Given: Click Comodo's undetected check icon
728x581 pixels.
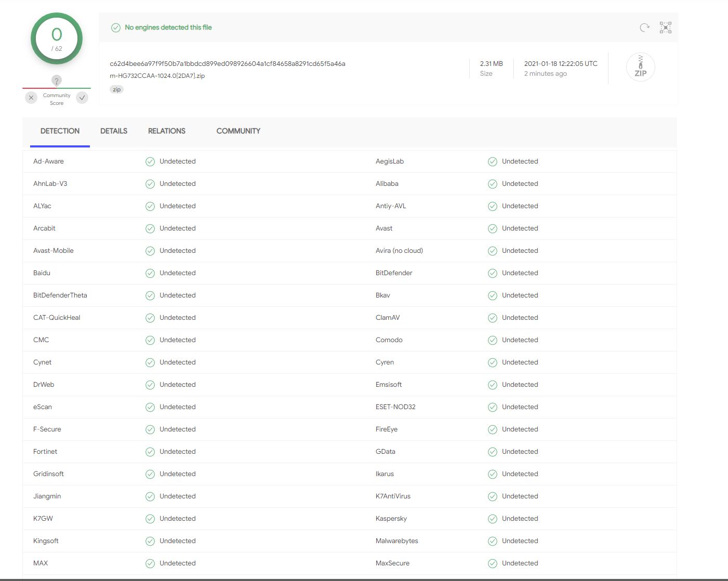Looking at the screenshot, I should point(493,340).
